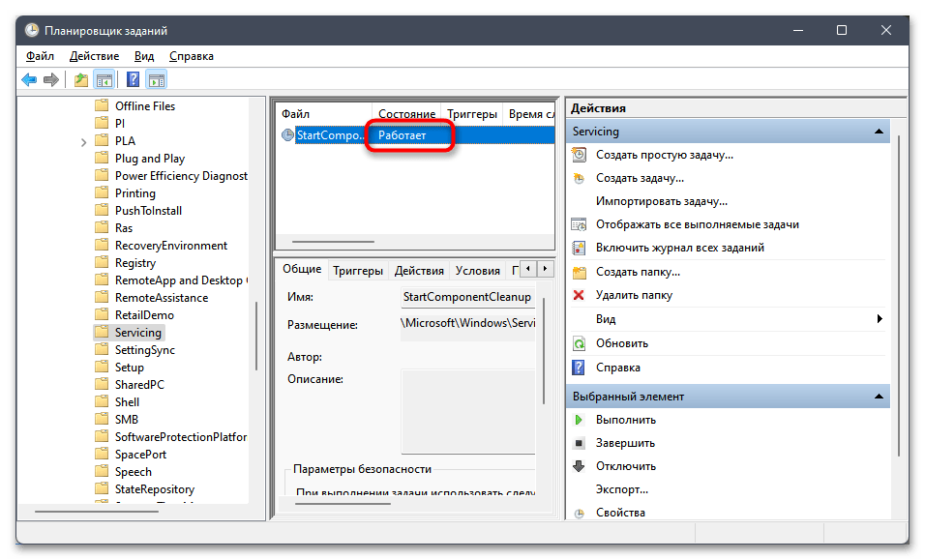The height and width of the screenshot is (560, 925).
Task: Click the blue 'Справка' help icon
Action: click(579, 368)
